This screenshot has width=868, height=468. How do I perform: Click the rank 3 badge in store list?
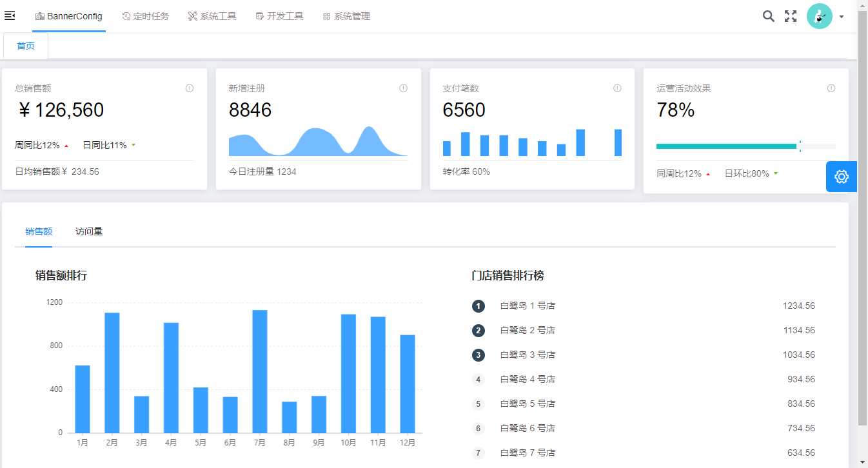478,355
